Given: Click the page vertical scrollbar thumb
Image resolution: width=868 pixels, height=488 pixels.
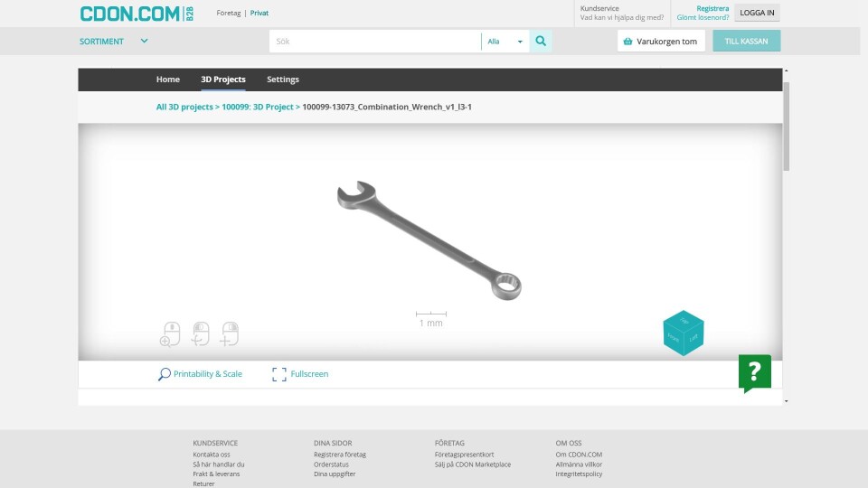Looking at the screenshot, I should [x=786, y=127].
